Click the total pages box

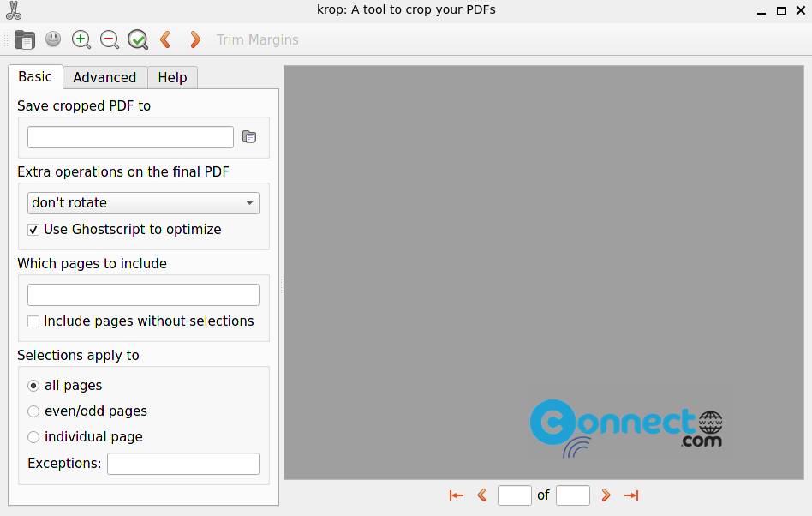click(x=573, y=495)
